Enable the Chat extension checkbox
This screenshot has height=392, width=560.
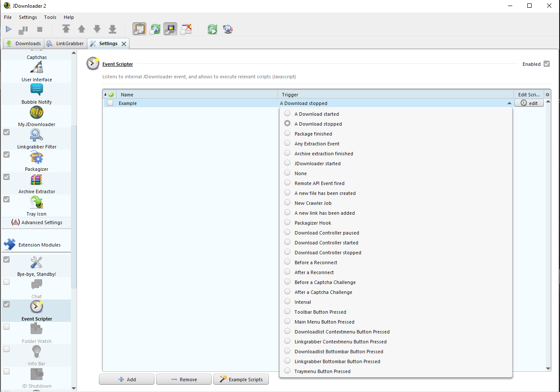(x=6, y=282)
